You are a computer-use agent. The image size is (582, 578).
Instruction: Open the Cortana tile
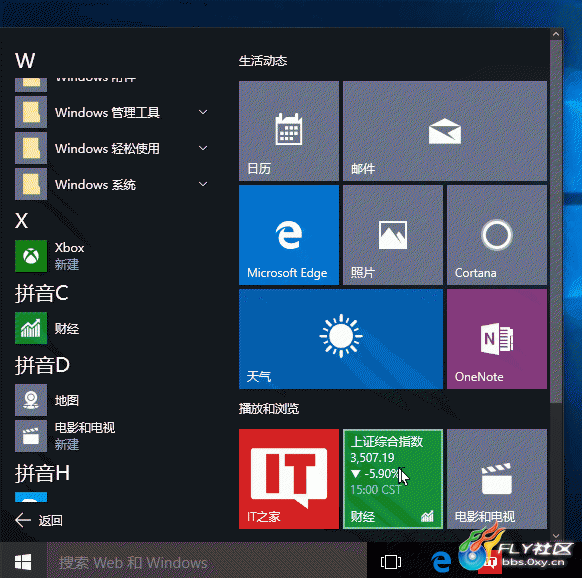(x=497, y=235)
